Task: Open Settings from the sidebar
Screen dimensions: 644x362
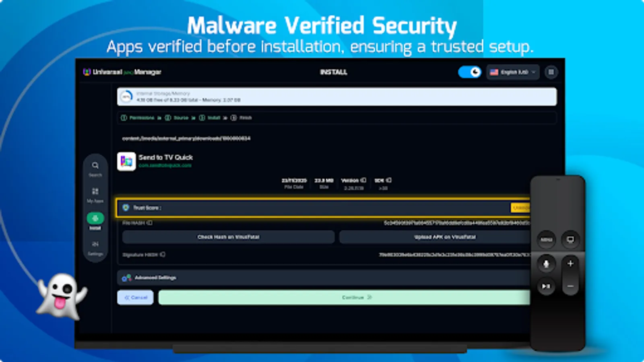Action: pos(95,245)
